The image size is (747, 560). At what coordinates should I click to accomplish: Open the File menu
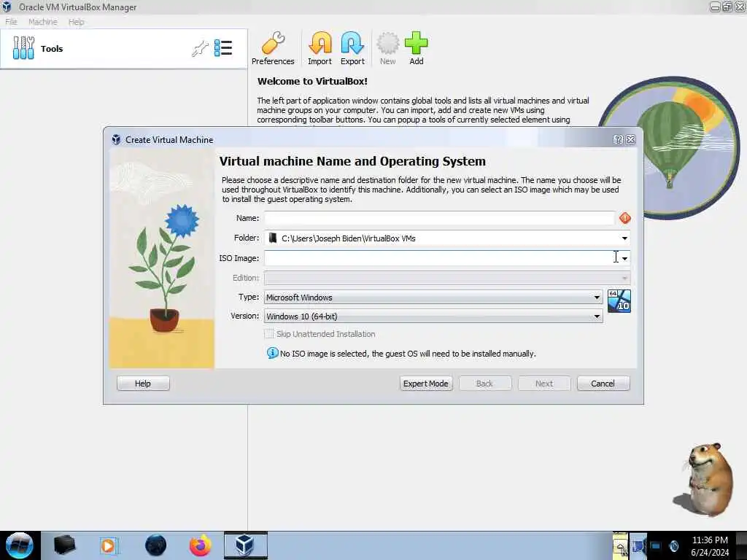(11, 21)
